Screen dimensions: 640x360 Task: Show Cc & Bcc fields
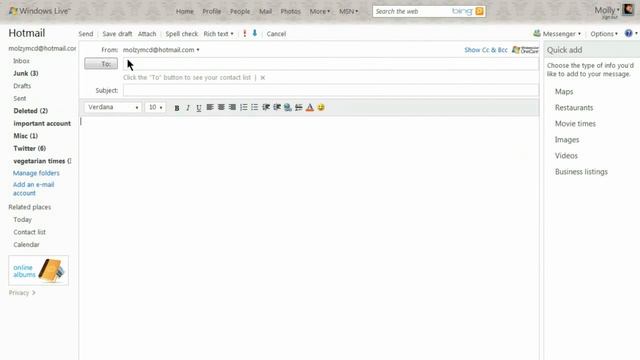(x=486, y=50)
